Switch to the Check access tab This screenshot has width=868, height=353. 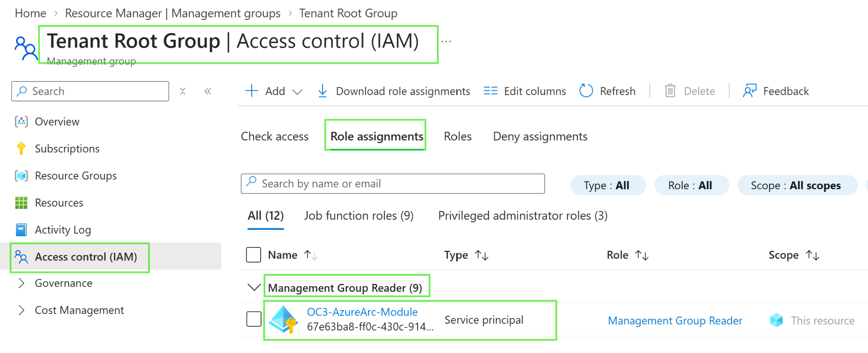coord(275,136)
